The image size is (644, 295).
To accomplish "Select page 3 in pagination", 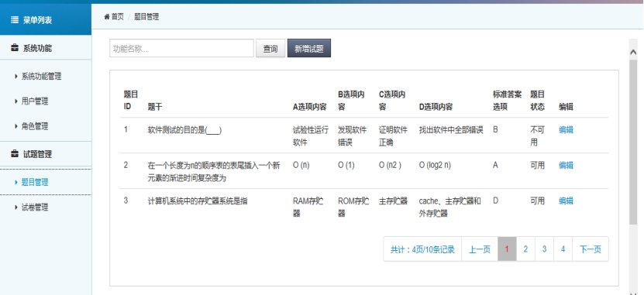I will pyautogui.click(x=544, y=249).
